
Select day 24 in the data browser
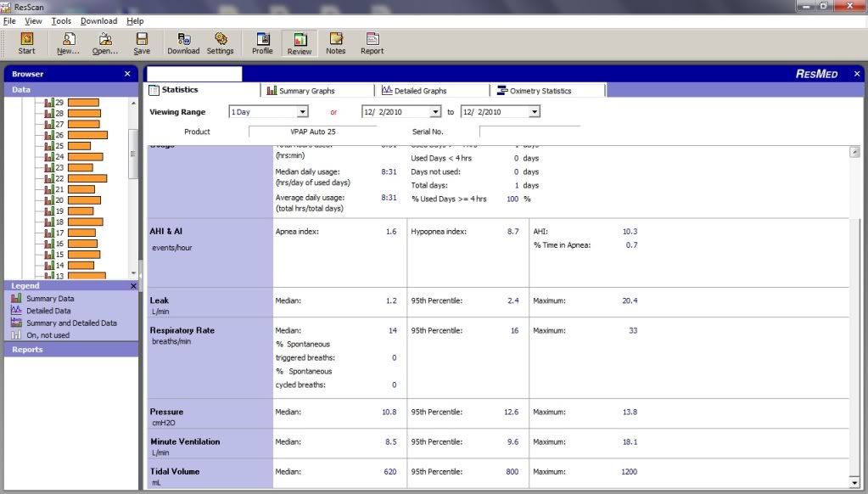74,157
